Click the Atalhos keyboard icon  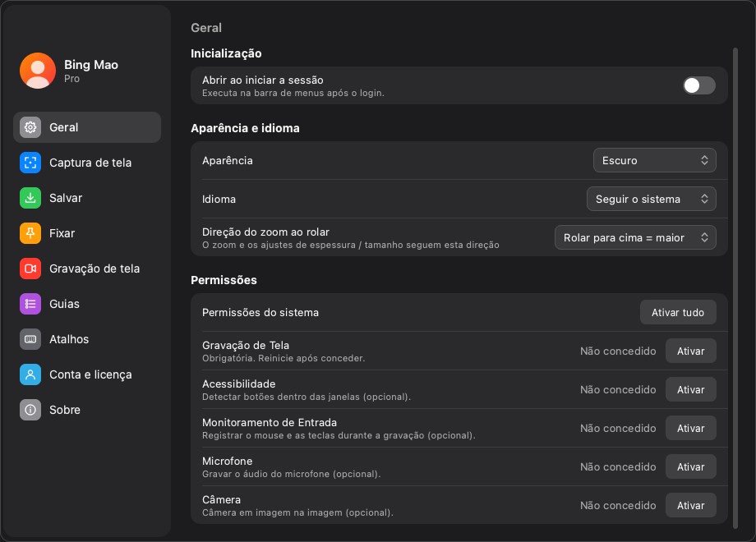[30, 339]
